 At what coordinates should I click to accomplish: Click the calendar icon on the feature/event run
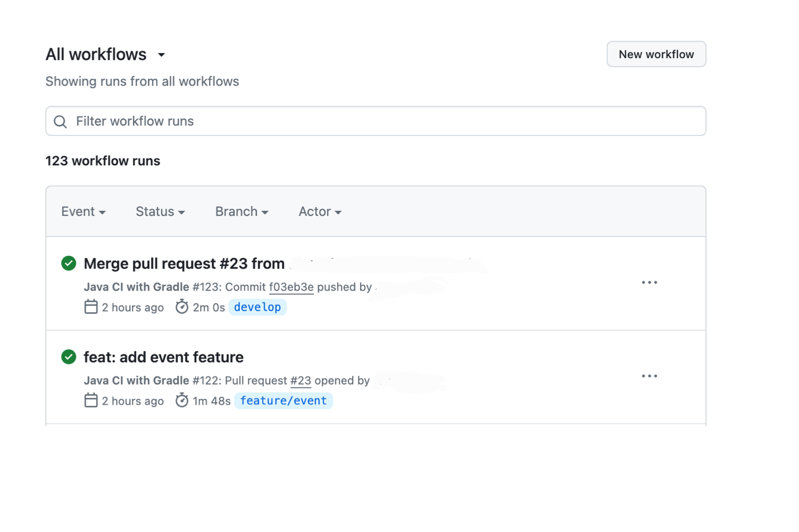pyautogui.click(x=91, y=401)
